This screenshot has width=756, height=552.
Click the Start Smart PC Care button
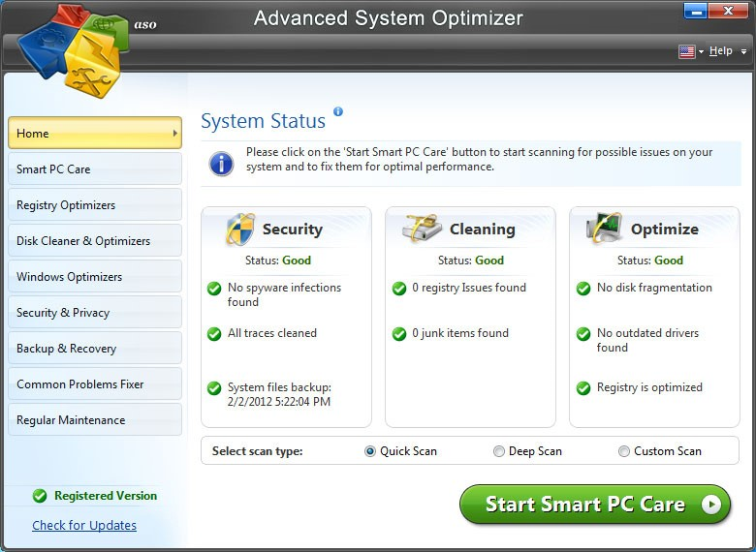[595, 505]
